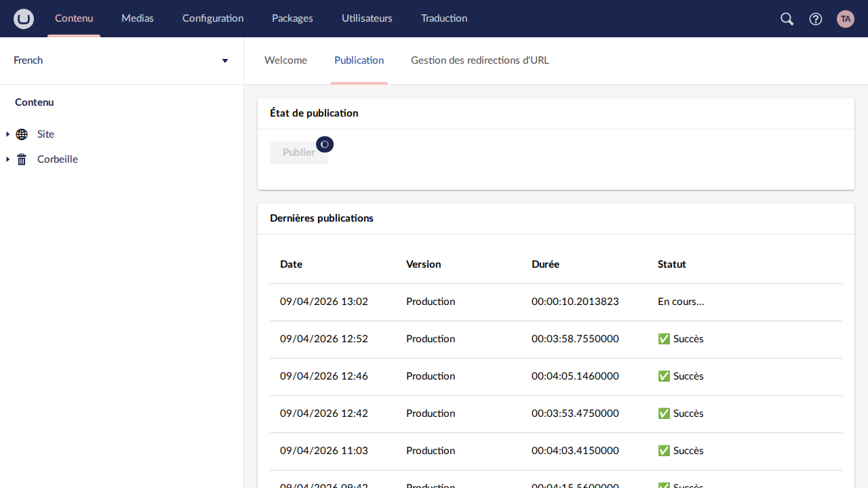868x488 pixels.
Task: Click the globe icon next to Site
Action: (22, 134)
